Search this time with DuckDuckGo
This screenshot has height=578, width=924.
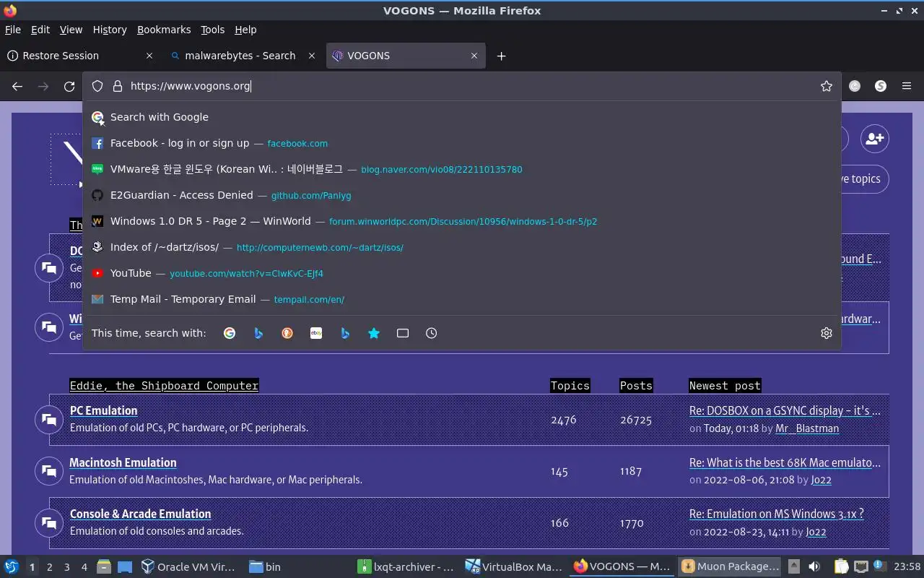[x=287, y=333]
